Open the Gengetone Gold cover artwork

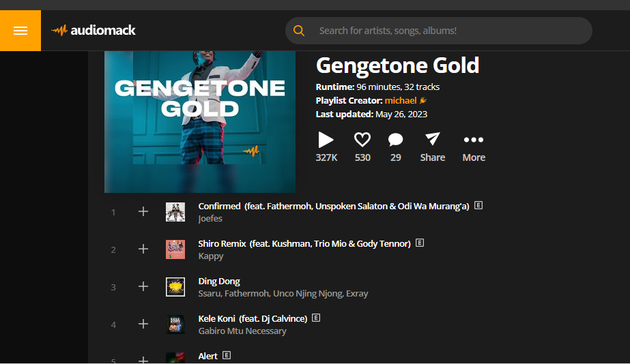pos(200,121)
